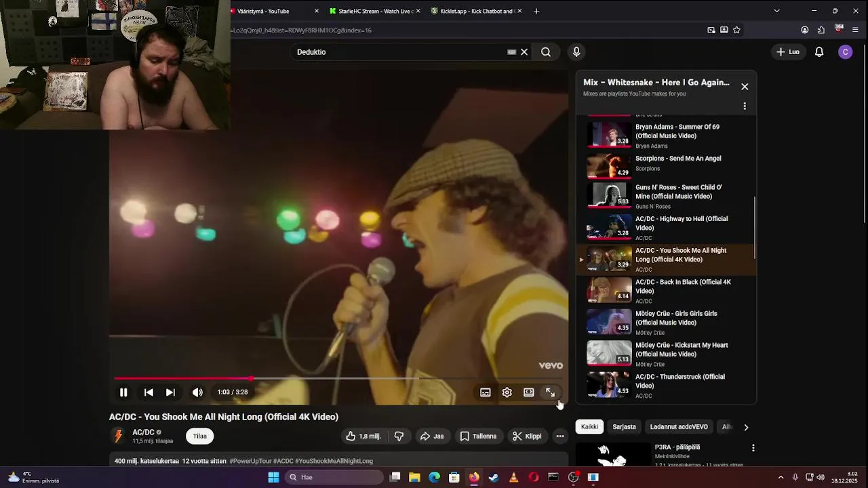Bookmark this page with star icon
This screenshot has height=488, width=868.
point(736,30)
